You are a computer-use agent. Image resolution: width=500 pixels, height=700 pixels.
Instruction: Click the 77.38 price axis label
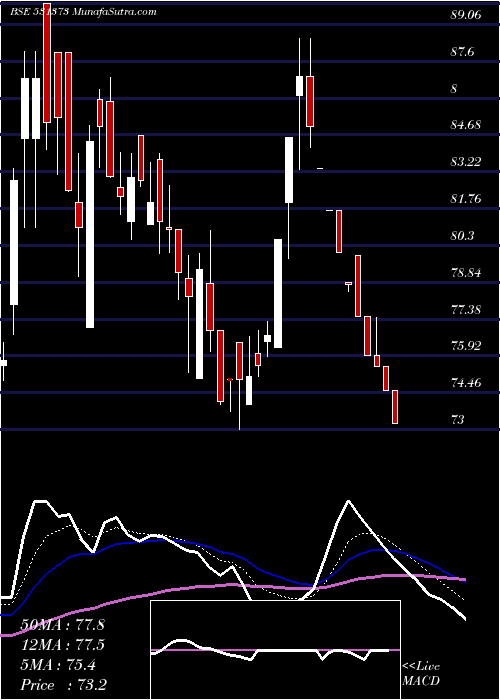(466, 309)
